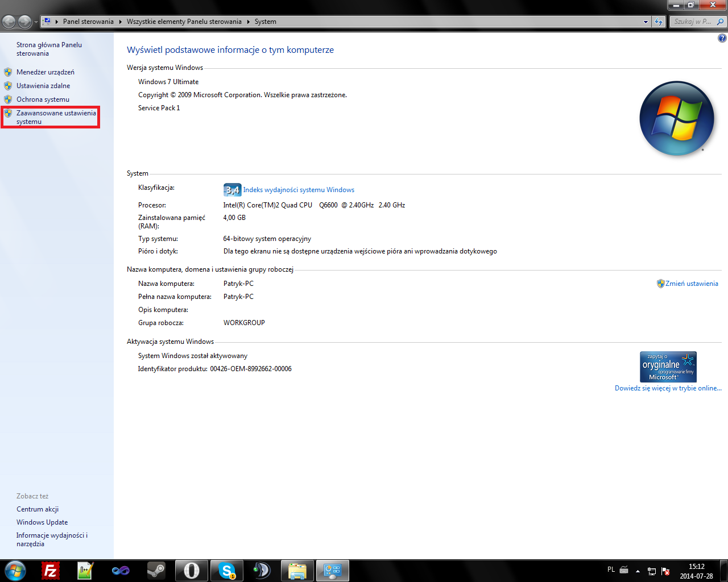
Task: Open the Start menu orb
Action: coord(15,571)
